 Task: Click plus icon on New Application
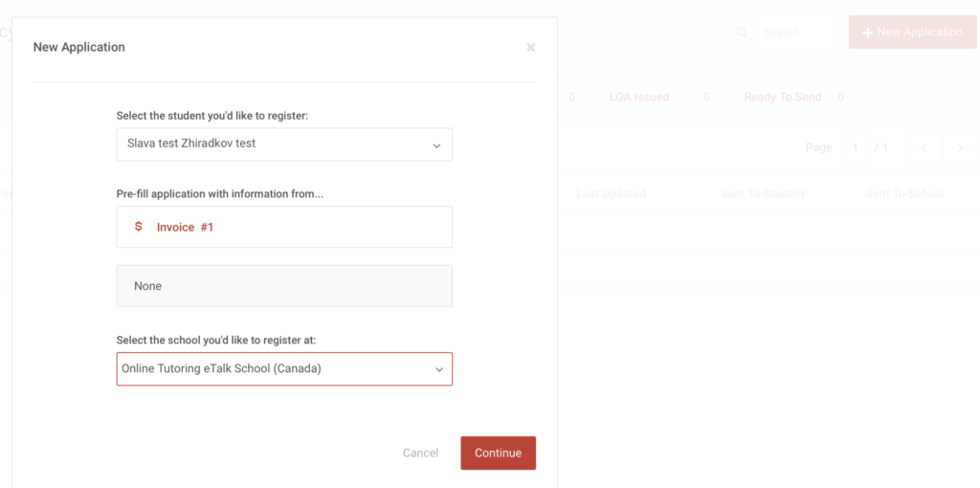pyautogui.click(x=867, y=33)
